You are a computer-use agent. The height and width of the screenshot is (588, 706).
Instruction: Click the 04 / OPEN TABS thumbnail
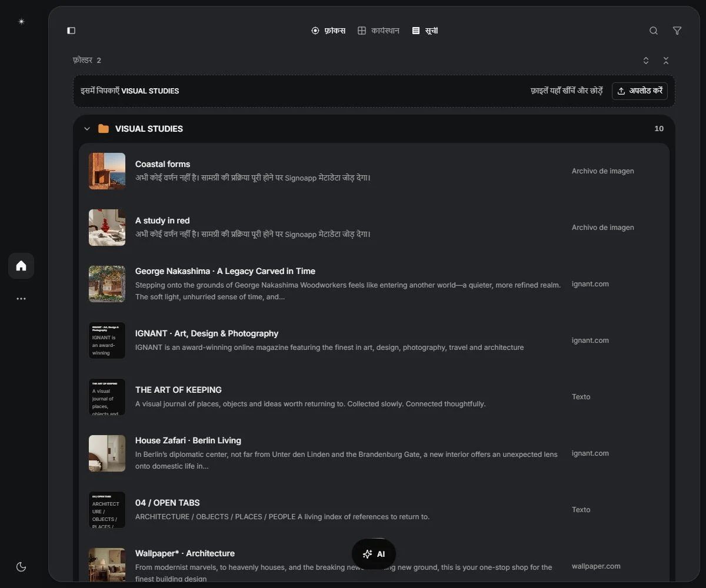(107, 510)
